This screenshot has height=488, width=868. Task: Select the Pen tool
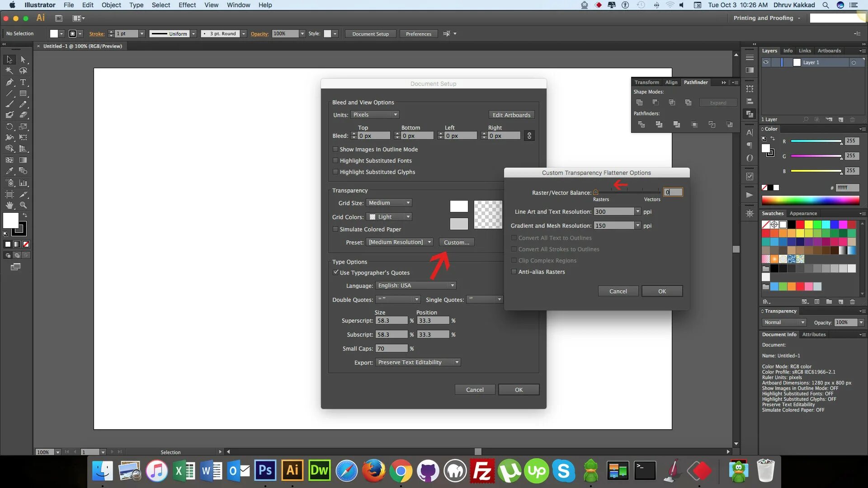pyautogui.click(x=9, y=82)
